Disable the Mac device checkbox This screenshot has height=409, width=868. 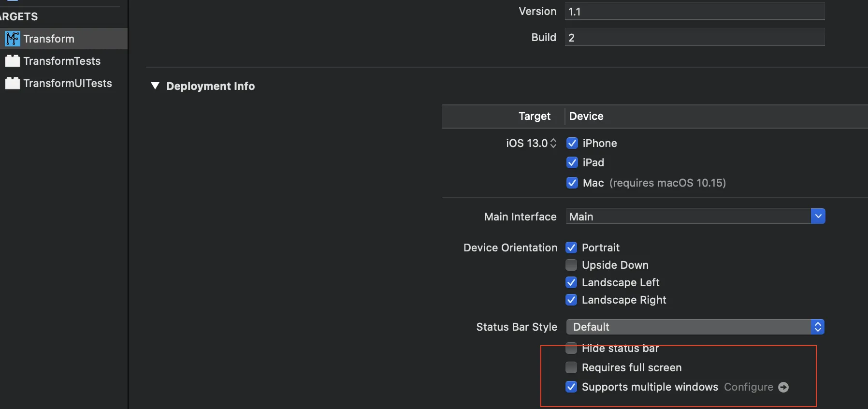point(572,183)
